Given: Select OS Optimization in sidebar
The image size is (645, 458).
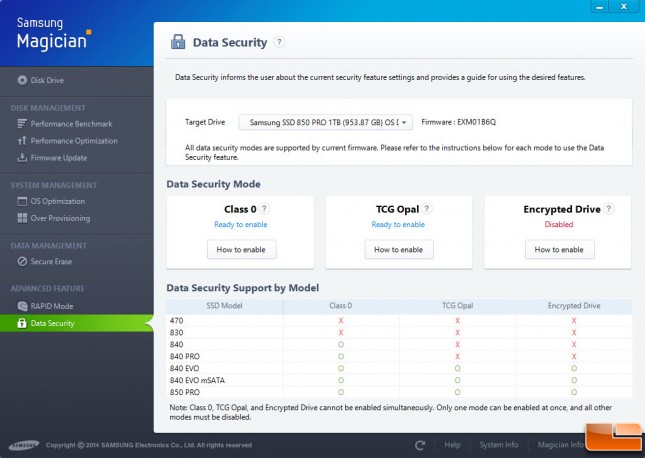Looking at the screenshot, I should coord(58,201).
